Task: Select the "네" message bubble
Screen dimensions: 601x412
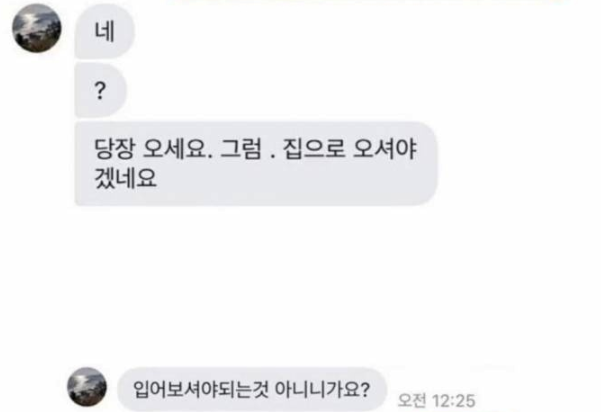Action: pos(105,31)
